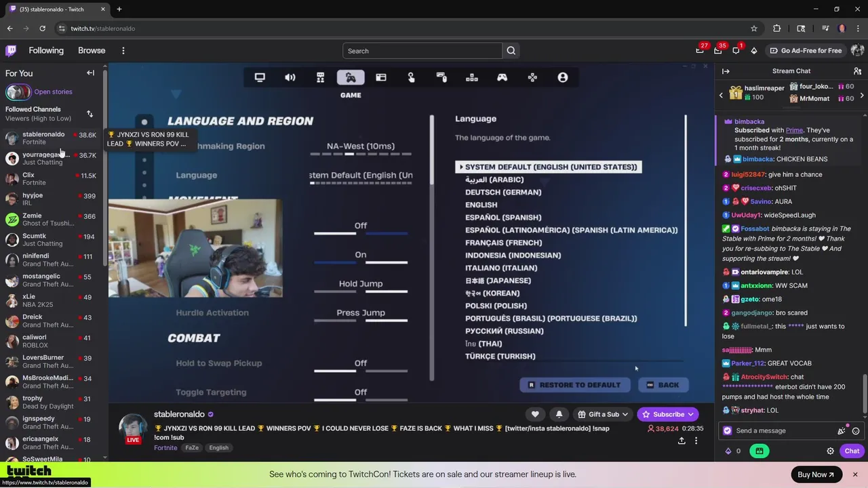Click haslimreaper in gift leaderboard

click(764, 88)
